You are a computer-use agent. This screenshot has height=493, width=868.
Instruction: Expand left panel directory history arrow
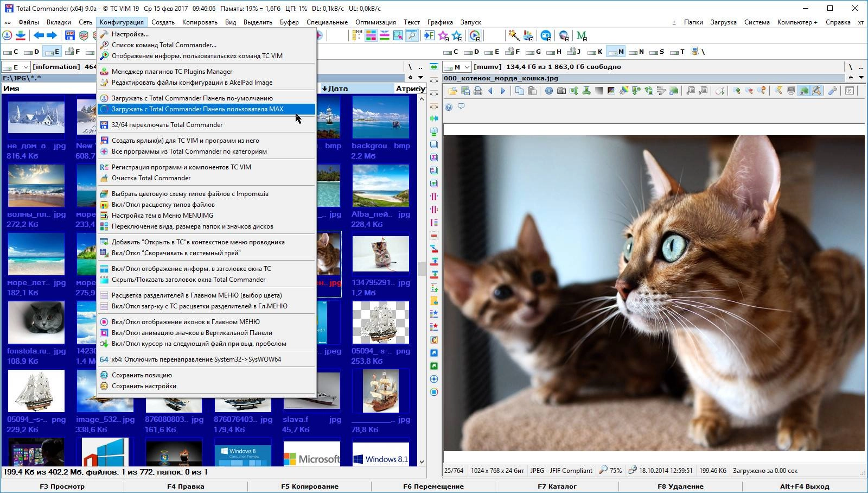coord(420,78)
